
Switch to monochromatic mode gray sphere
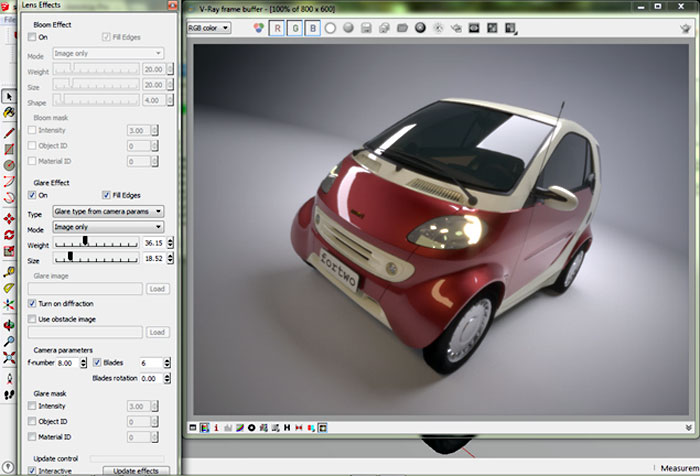(348, 28)
